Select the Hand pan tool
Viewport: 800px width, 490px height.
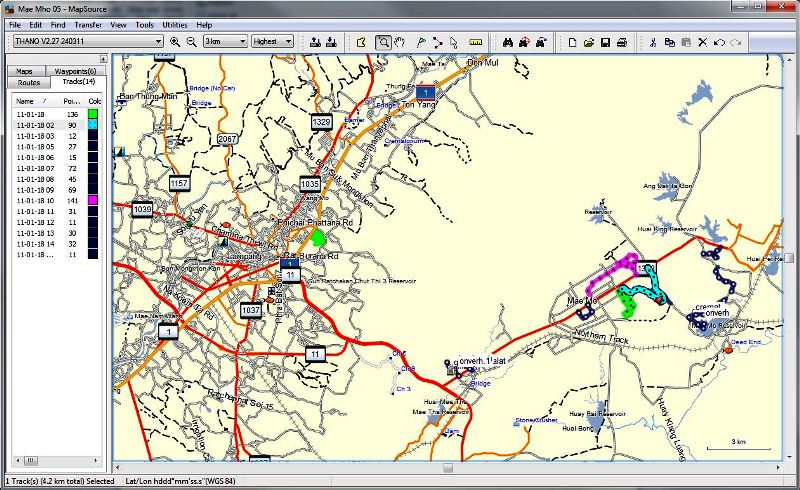coord(400,42)
